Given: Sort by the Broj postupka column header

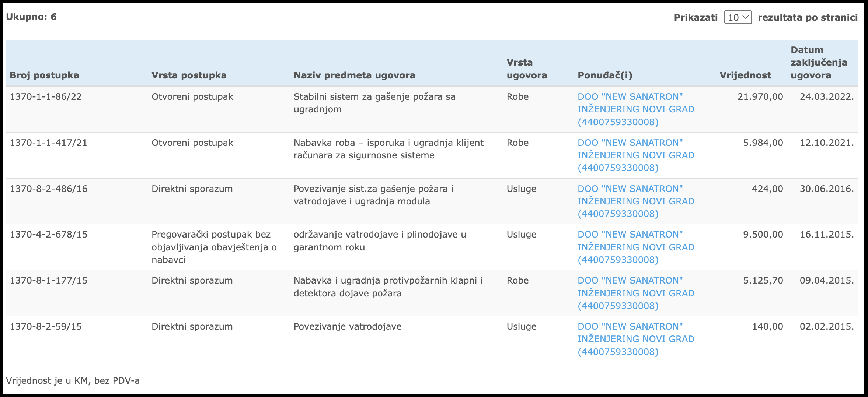Looking at the screenshot, I should click(44, 75).
